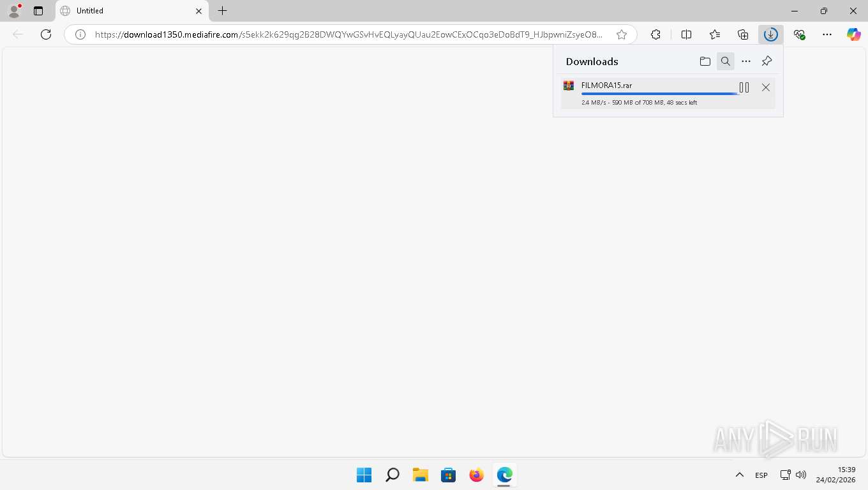
Task: Open Microsoft Store from taskbar
Action: pyautogui.click(x=448, y=475)
